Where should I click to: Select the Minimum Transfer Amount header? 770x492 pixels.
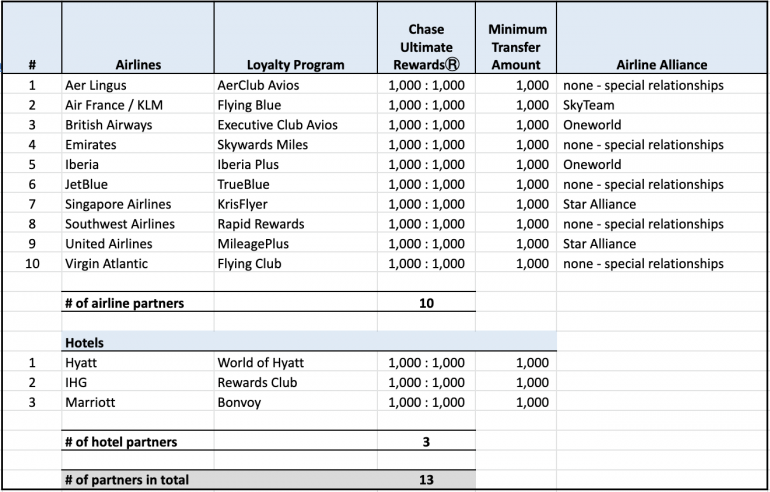[x=515, y=47]
